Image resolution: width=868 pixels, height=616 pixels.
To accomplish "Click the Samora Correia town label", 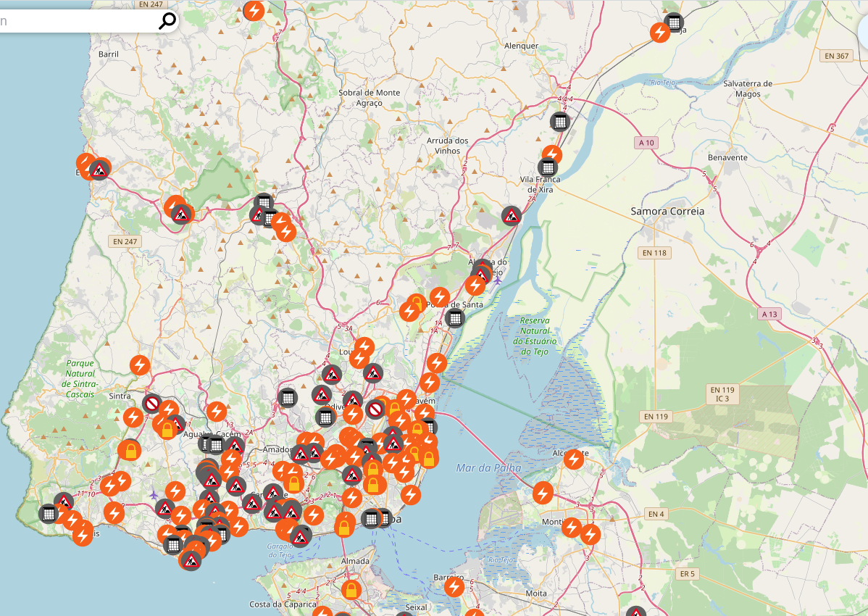I will click(667, 212).
